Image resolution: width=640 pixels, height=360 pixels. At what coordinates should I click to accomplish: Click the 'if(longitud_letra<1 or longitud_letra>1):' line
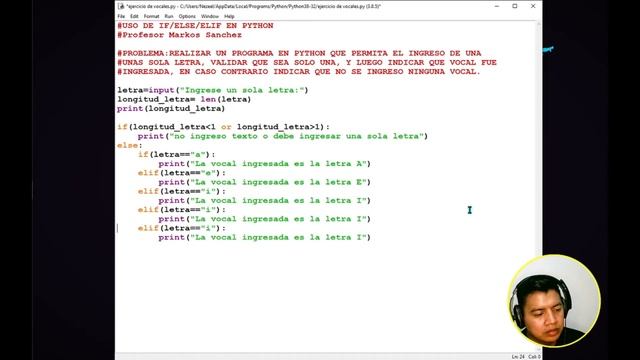223,127
